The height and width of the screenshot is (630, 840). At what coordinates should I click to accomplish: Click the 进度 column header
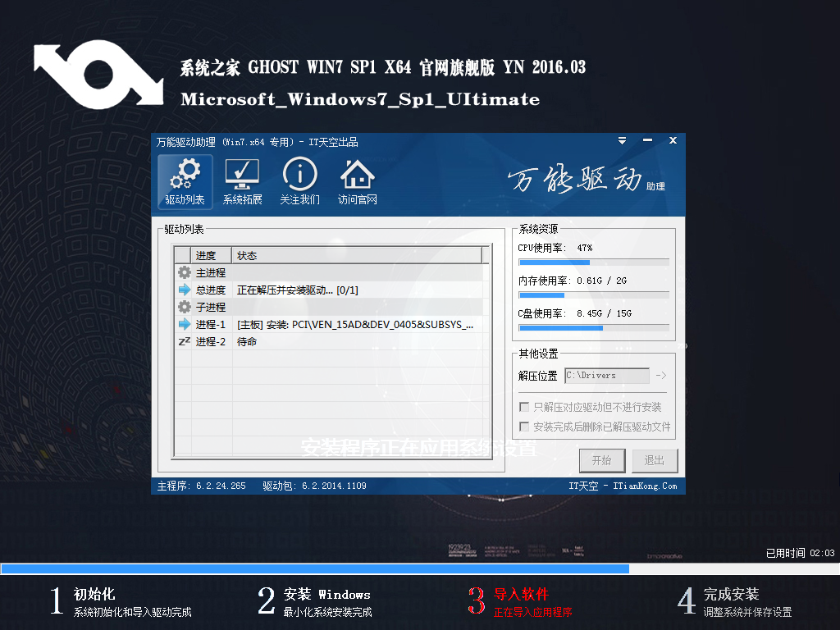coord(211,256)
